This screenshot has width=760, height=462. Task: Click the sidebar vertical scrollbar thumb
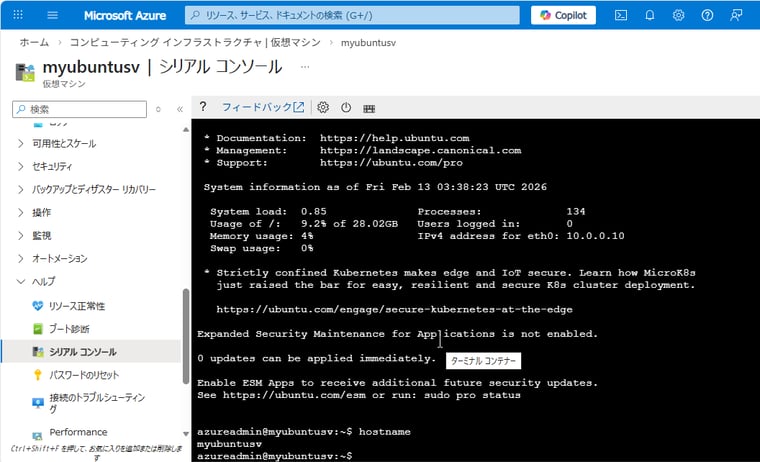(x=186, y=336)
